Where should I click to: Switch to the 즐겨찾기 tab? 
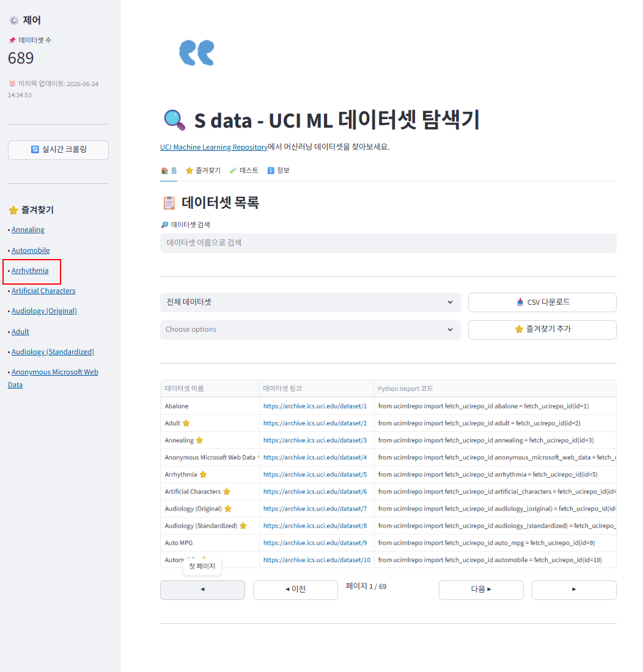[203, 170]
